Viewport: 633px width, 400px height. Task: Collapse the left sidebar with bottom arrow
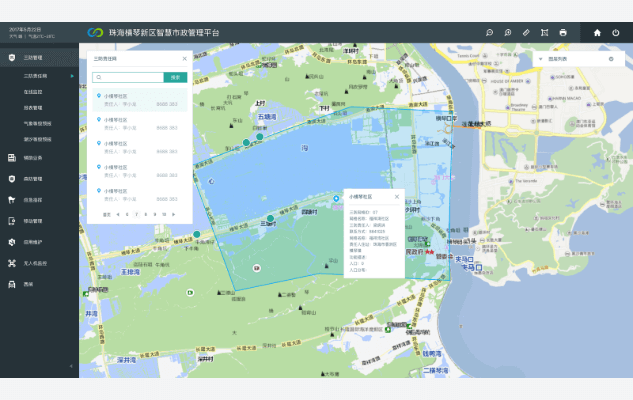point(71,366)
